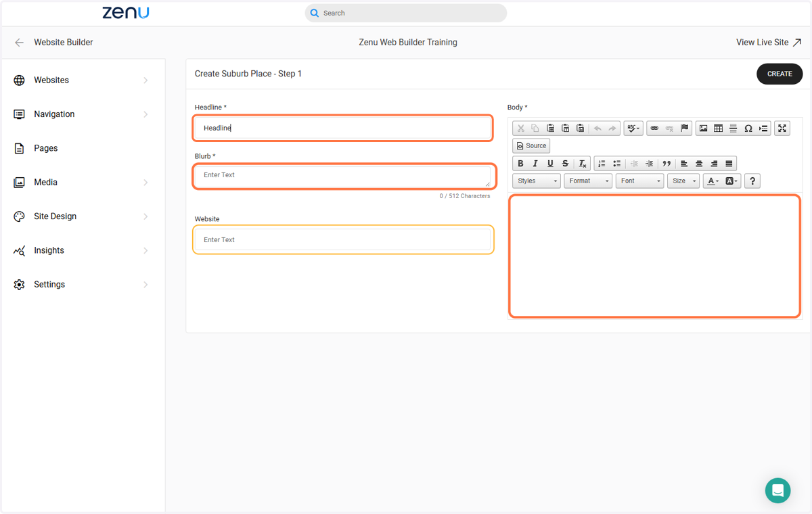Click the Remove Format icon
This screenshot has width=812, height=514.
pos(582,164)
